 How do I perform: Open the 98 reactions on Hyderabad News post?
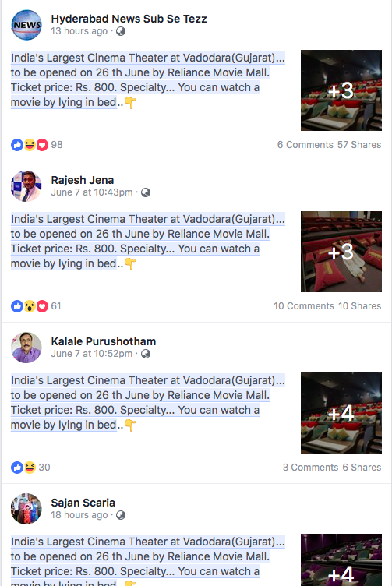click(x=37, y=145)
